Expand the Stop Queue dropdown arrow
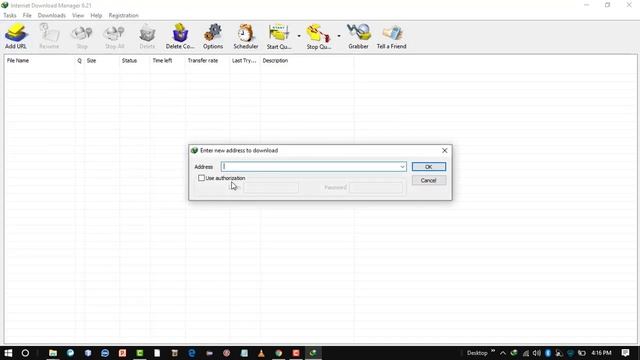Image resolution: width=640 pixels, height=360 pixels. pyautogui.click(x=339, y=36)
